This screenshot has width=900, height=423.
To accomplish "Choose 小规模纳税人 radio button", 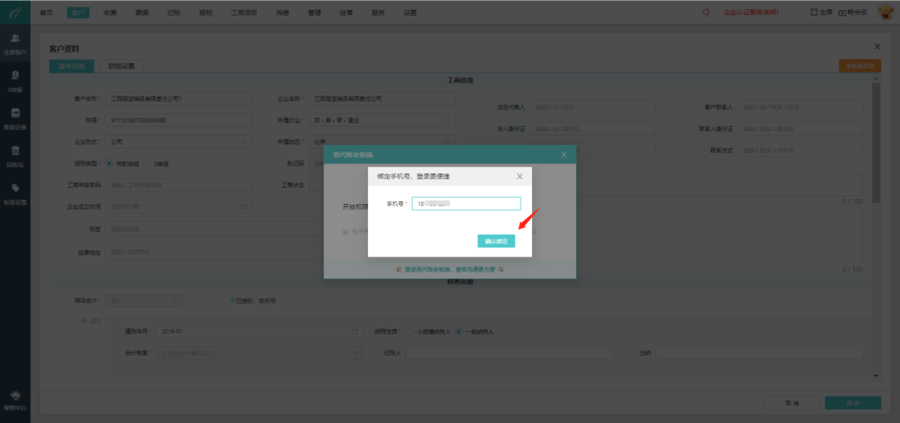I will (x=409, y=331).
